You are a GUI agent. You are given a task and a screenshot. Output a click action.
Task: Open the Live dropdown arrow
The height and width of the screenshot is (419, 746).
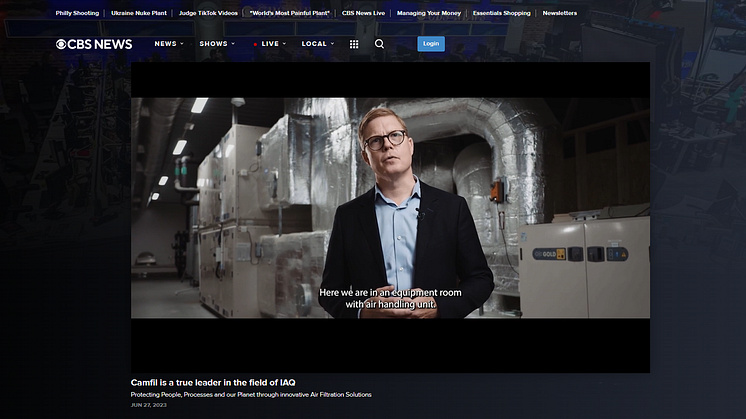click(x=285, y=44)
